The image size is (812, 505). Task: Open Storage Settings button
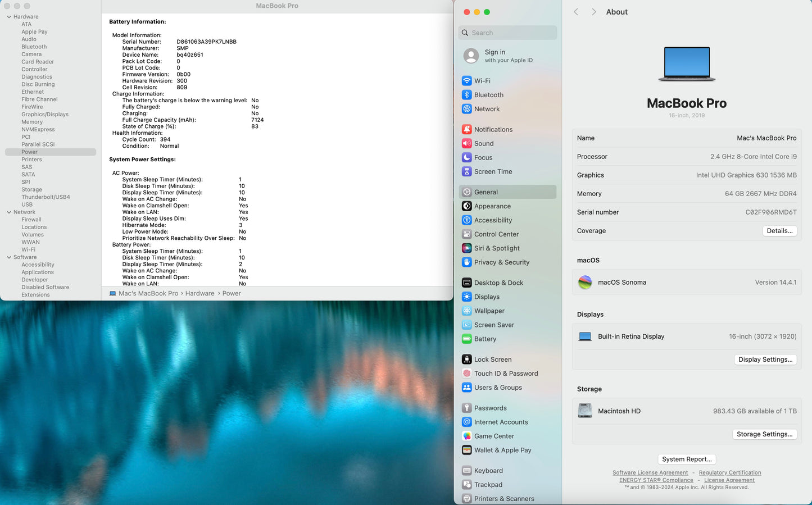tap(764, 434)
